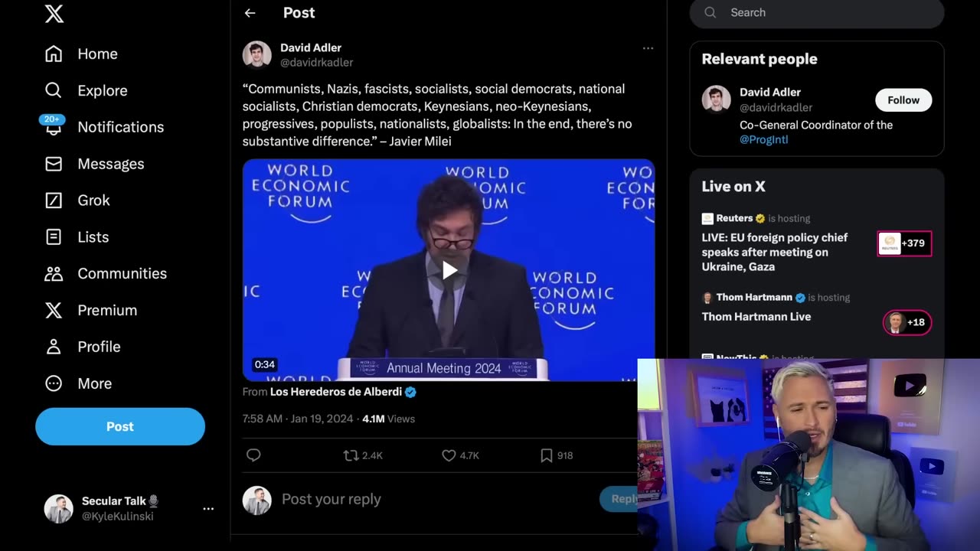This screenshot has height=551, width=980.
Task: Click the reply speech bubble icon
Action: [253, 455]
